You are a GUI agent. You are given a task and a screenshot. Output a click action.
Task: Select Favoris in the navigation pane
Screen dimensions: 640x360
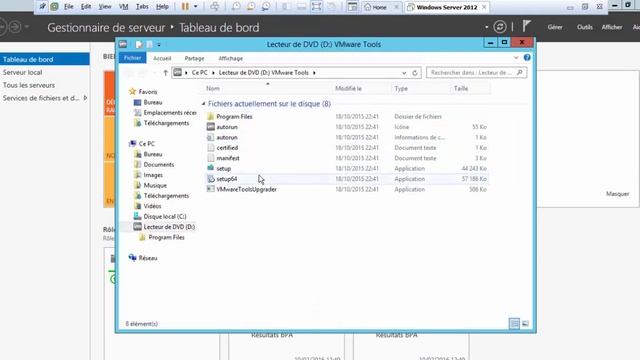point(147,92)
